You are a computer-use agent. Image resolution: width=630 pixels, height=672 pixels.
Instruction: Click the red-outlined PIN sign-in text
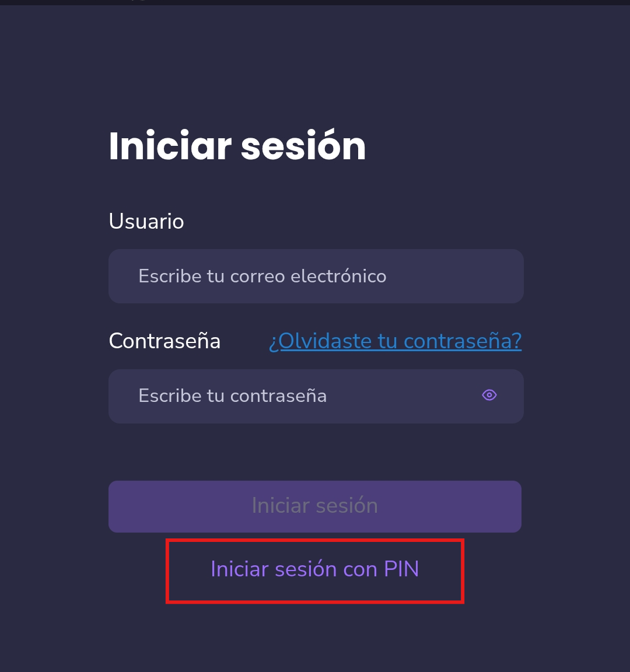pos(315,569)
